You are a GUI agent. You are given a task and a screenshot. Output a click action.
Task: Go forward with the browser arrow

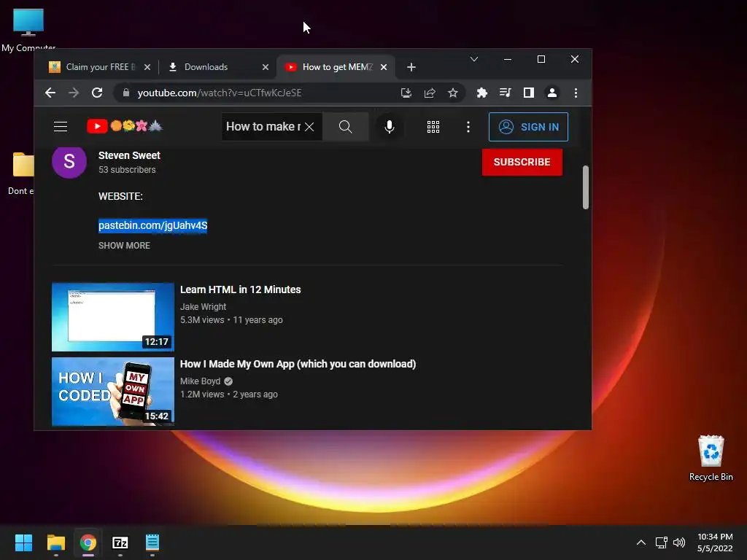tap(74, 93)
